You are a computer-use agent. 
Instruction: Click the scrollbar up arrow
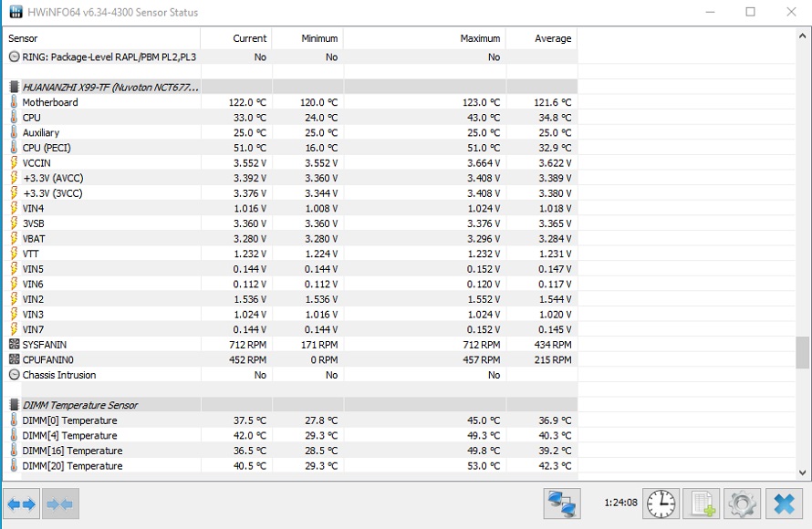click(802, 36)
